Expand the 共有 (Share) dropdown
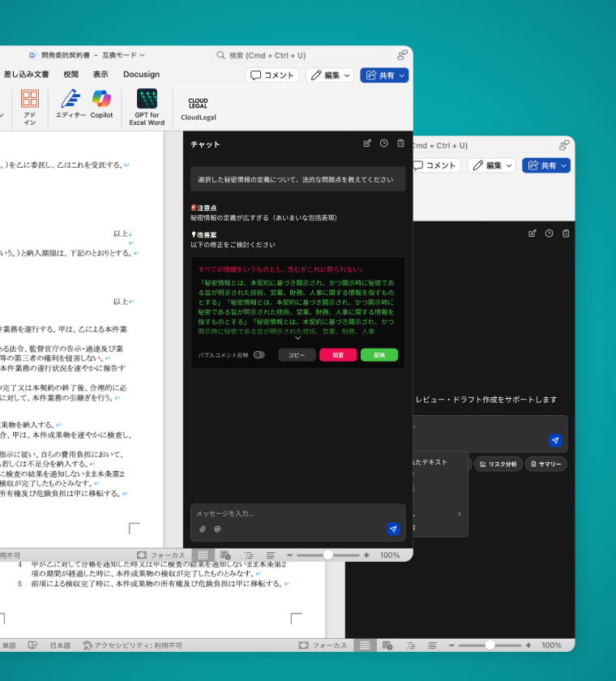616x681 pixels. click(x=384, y=75)
